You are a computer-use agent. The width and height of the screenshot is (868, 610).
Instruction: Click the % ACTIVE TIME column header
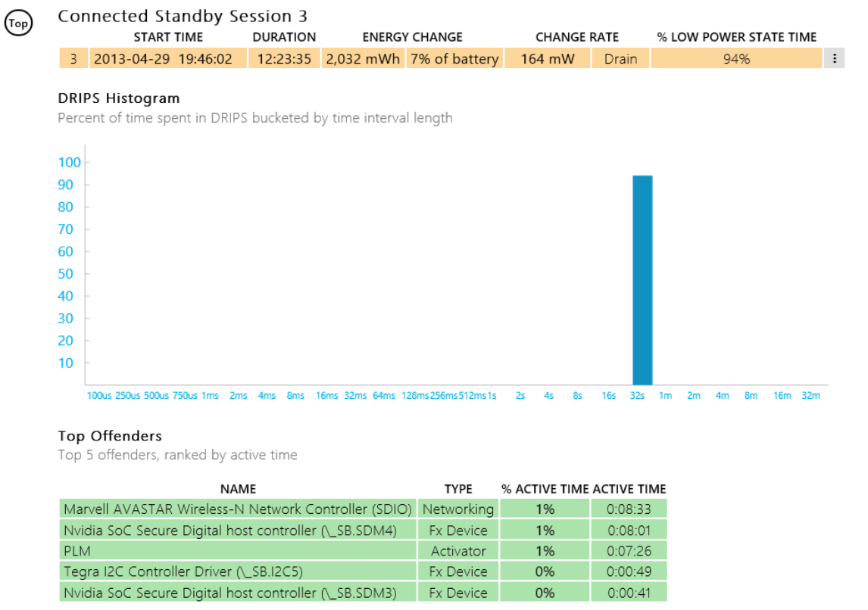[545, 489]
